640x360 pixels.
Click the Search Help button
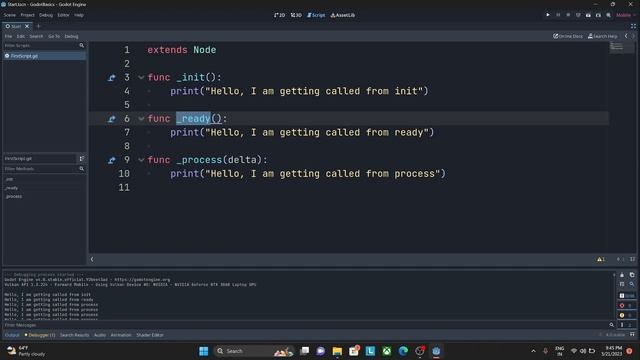[x=602, y=36]
